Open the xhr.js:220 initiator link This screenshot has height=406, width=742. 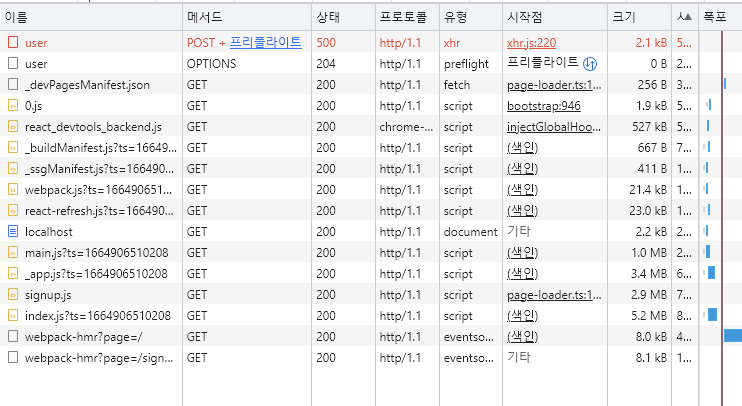531,43
